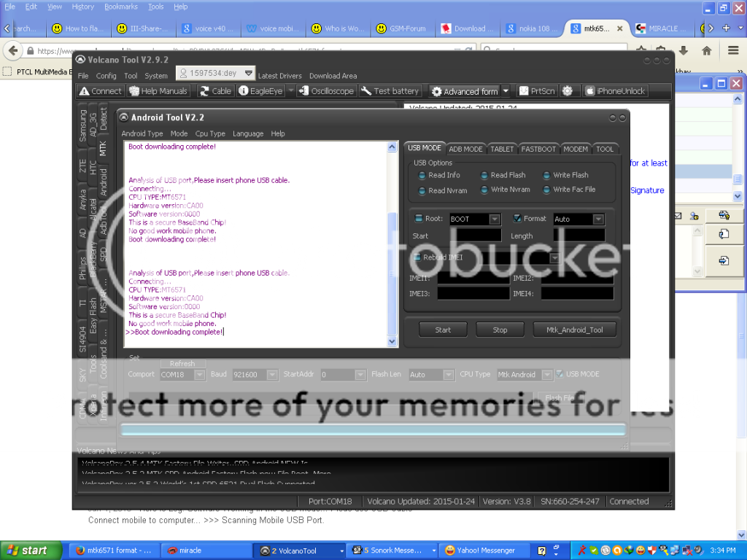Open Help Manuals from the toolbar
This screenshot has width=747, height=560.
click(x=158, y=91)
